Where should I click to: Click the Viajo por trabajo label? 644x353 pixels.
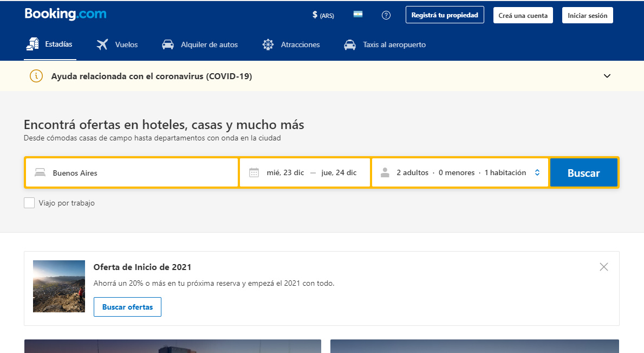[67, 203]
